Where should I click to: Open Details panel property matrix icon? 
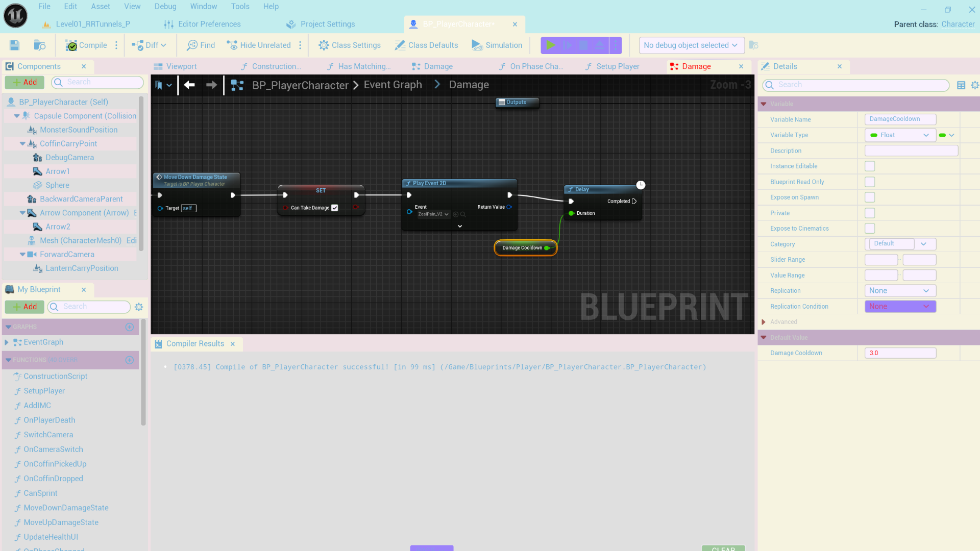pyautogui.click(x=961, y=85)
